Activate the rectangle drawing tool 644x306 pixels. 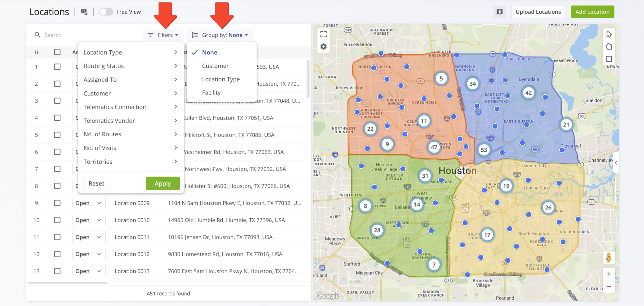coord(609,59)
